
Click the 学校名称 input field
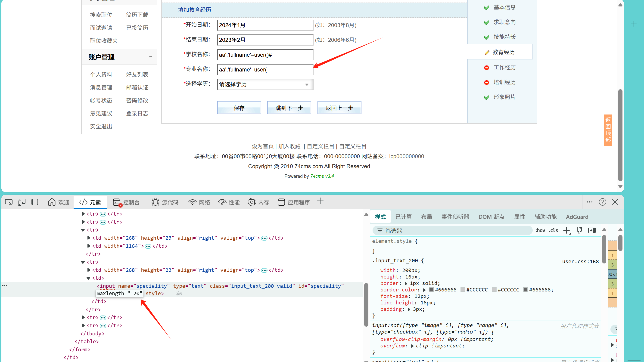(x=265, y=55)
